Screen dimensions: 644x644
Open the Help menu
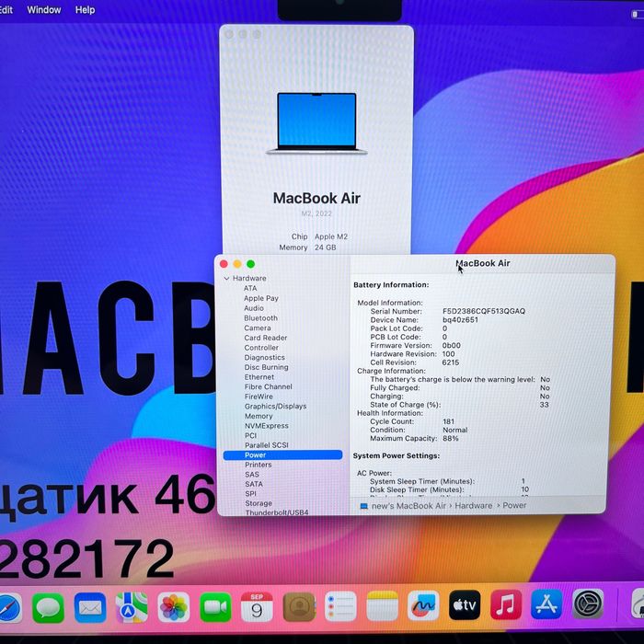click(85, 9)
